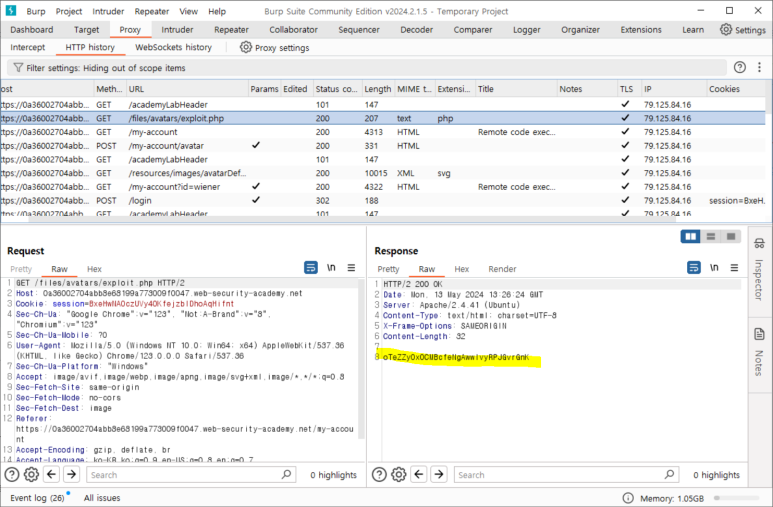Open the Notes side panel
773x507 pixels.
[x=759, y=351]
